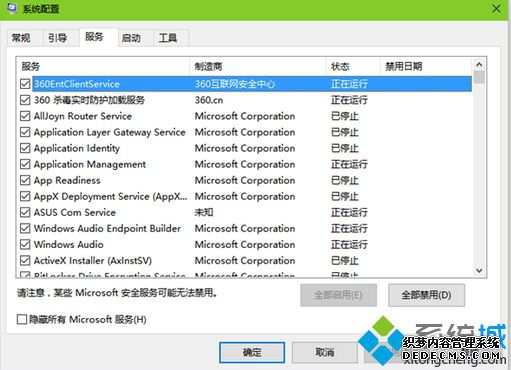Toggle the 360 杀毒实时防护加载服务 checkbox
This screenshot has height=370, width=511.
[25, 100]
